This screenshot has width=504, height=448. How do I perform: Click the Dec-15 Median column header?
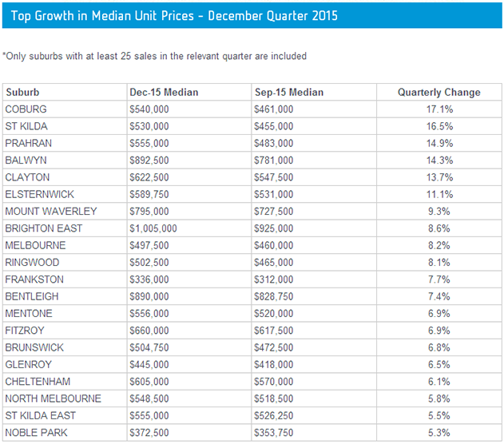pos(164,92)
